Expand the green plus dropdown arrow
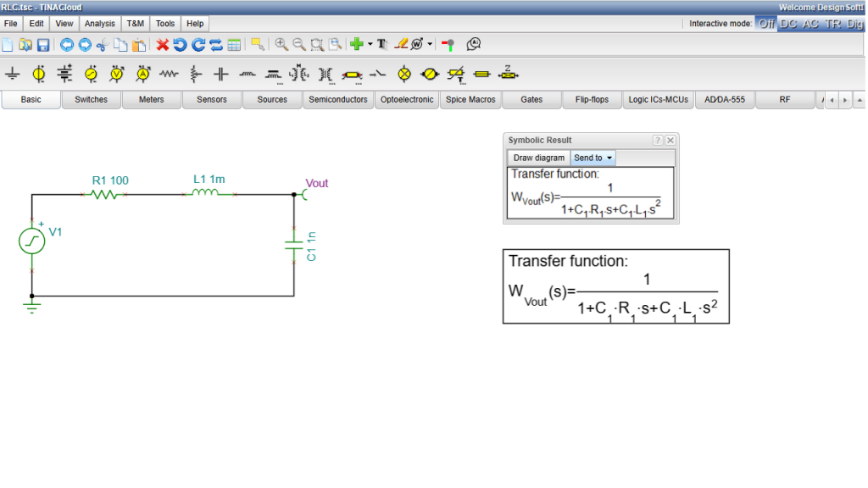This screenshot has height=488, width=868. coord(370,44)
